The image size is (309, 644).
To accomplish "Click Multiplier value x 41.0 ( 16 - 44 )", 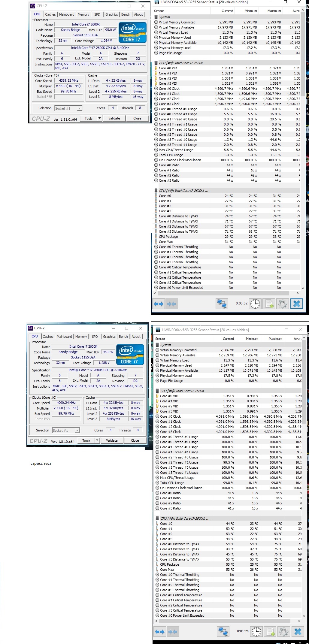I will 66,408.
